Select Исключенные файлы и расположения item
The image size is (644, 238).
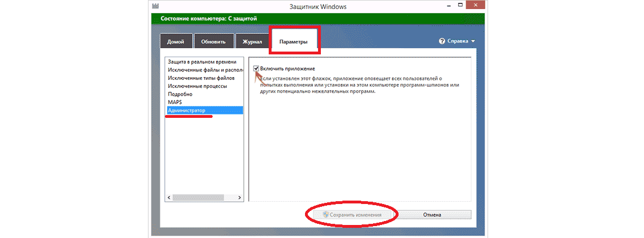[x=205, y=70]
